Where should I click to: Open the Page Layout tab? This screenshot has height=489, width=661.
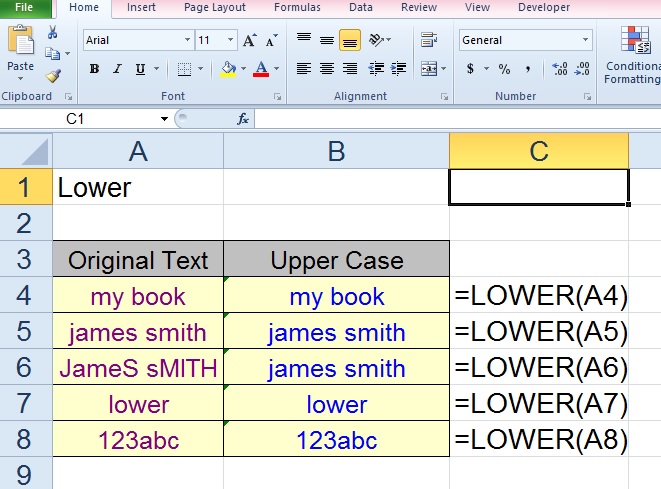point(215,7)
